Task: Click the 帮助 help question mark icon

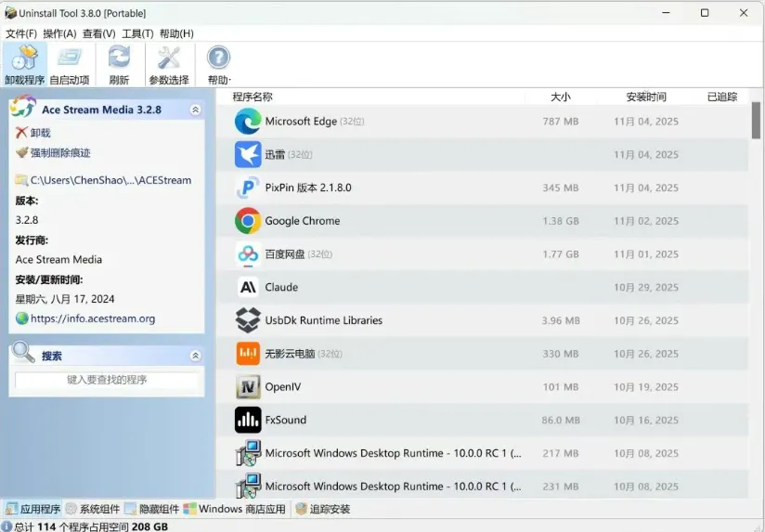Action: click(x=218, y=58)
